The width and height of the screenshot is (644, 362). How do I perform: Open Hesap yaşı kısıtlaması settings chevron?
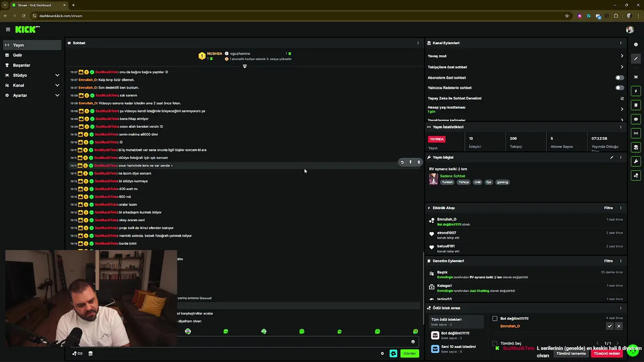622,109
